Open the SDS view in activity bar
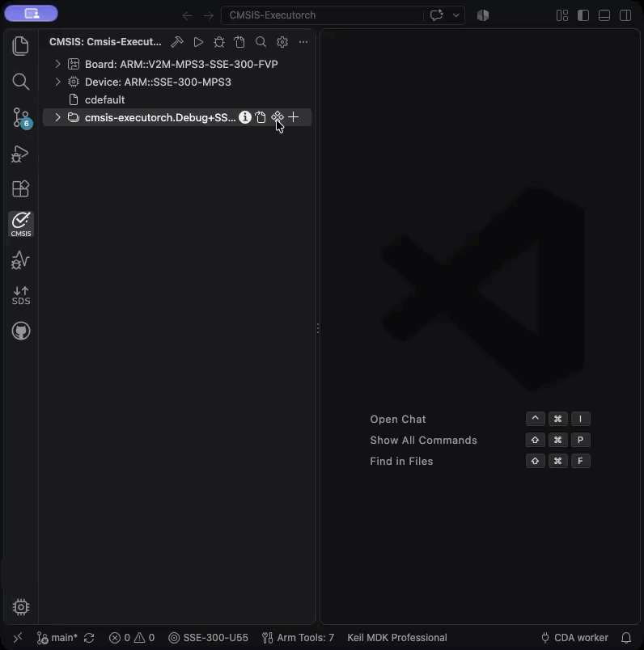 [x=21, y=296]
